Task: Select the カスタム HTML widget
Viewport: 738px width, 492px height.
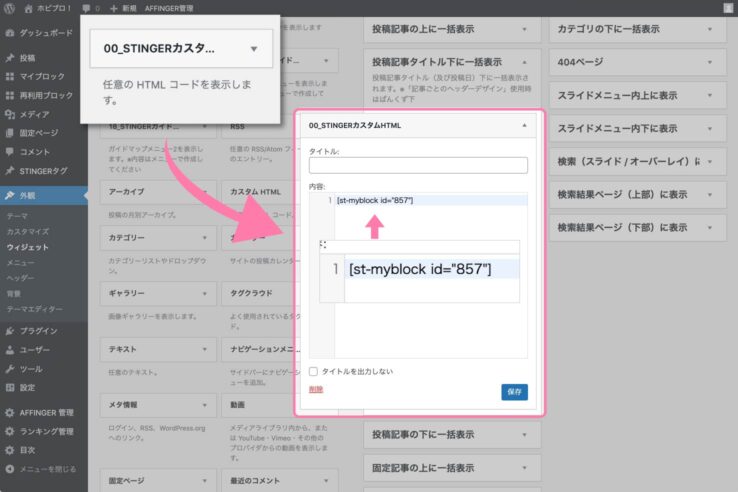Action: (x=255, y=192)
